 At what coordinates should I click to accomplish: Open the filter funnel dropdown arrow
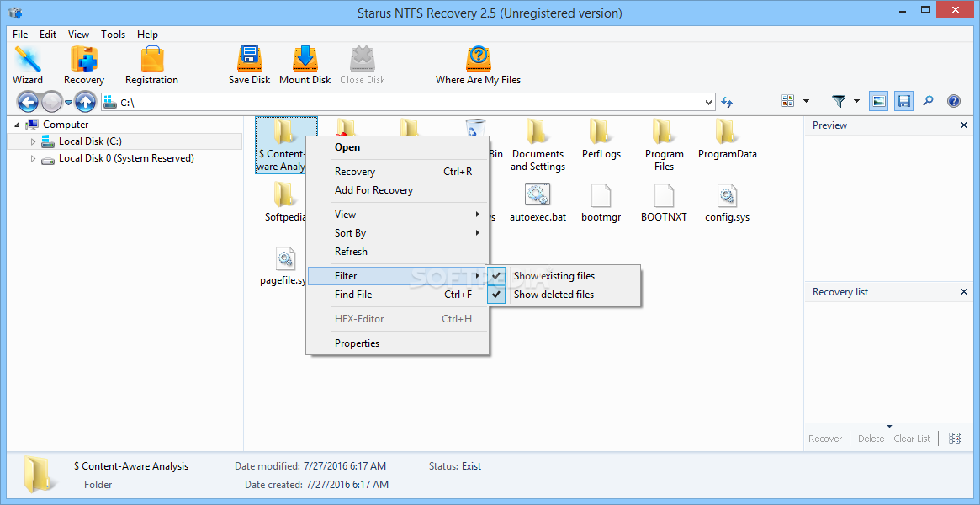pyautogui.click(x=856, y=101)
